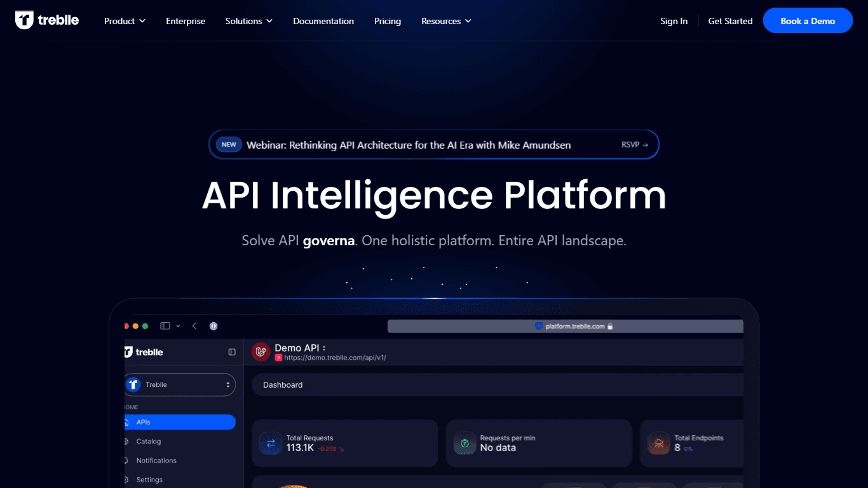
Task: Click the NEW badge on the webinar banner
Action: click(229, 144)
